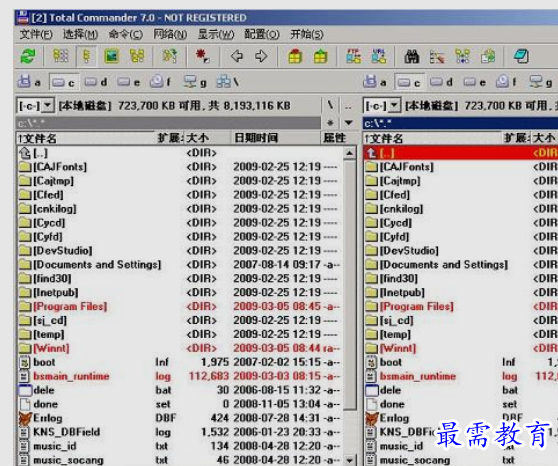This screenshot has height=466, width=558.
Task: Select drive a in right drive bar
Action: pyautogui.click(x=375, y=82)
